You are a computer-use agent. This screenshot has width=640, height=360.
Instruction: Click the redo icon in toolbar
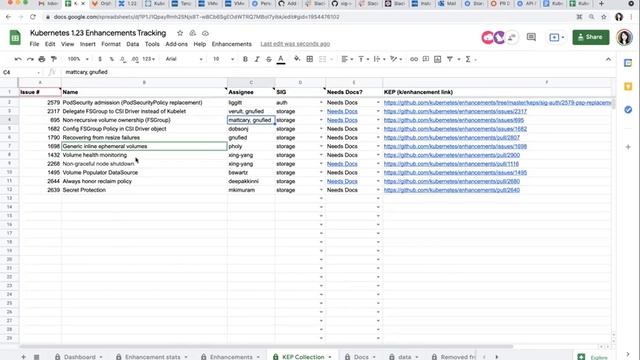30,59
